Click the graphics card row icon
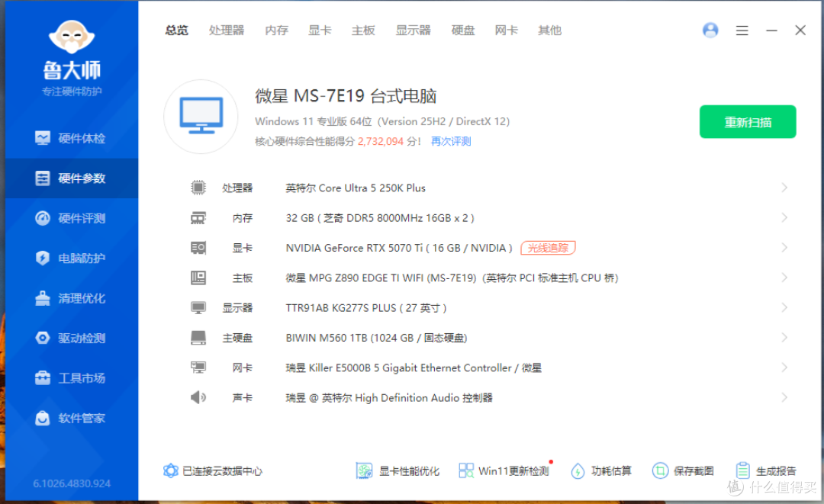 [198, 248]
